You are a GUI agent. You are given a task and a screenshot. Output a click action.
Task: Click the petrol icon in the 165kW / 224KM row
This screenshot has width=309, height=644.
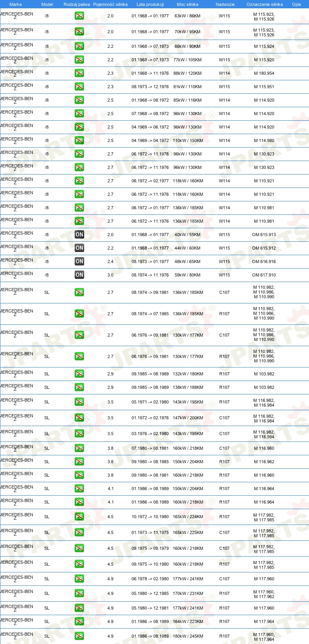79,517
